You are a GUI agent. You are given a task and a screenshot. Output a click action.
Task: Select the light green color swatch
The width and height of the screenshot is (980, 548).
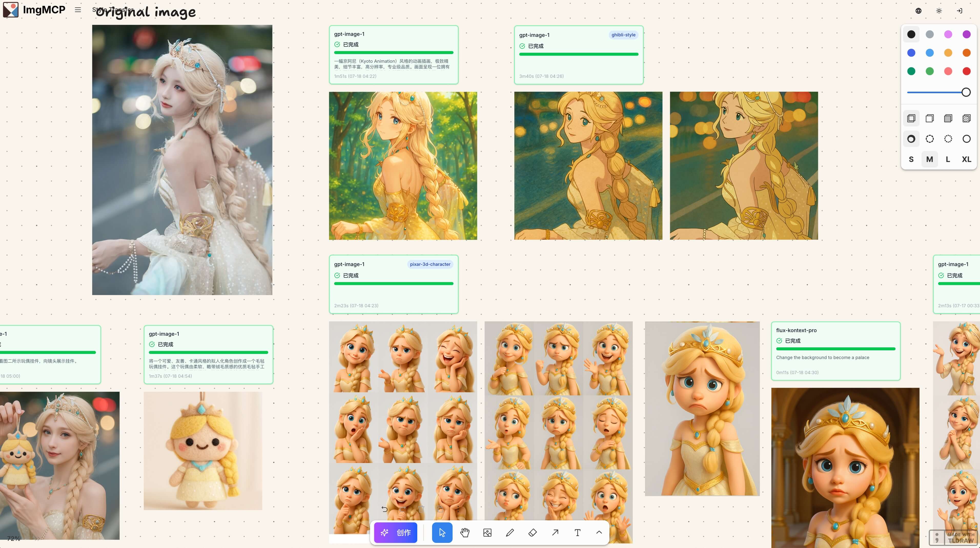(x=930, y=71)
